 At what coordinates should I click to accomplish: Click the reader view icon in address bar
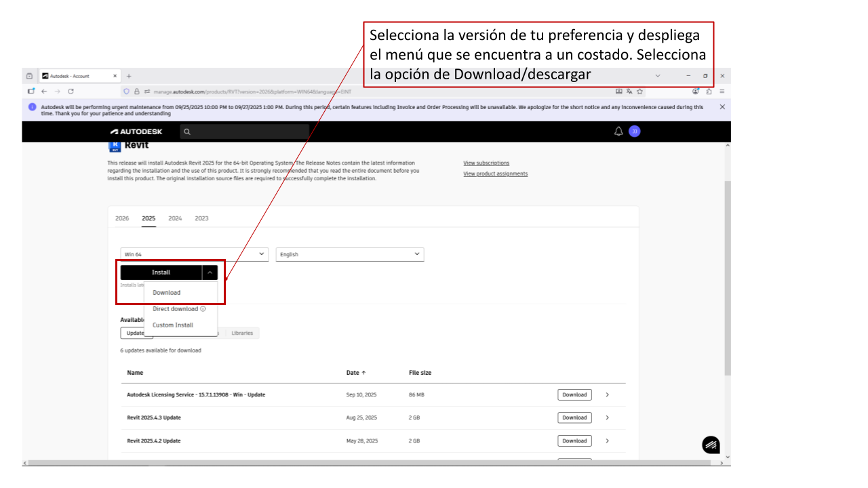click(618, 91)
